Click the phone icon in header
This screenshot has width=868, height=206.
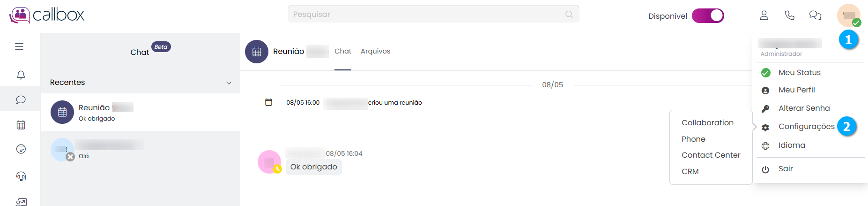coord(789,15)
